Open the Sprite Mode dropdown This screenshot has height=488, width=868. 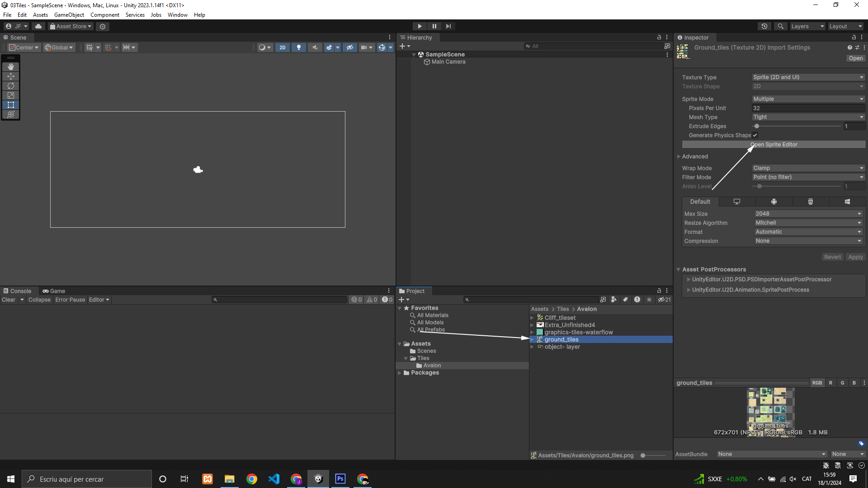click(x=808, y=99)
